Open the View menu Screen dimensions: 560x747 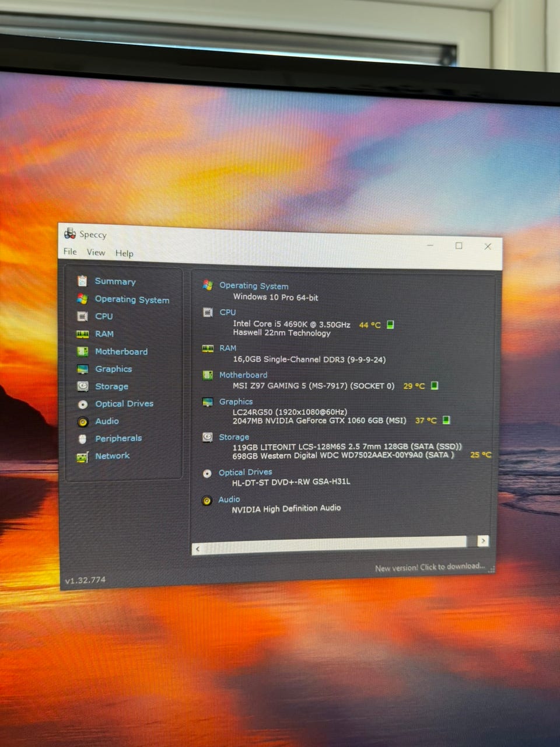[x=96, y=252]
